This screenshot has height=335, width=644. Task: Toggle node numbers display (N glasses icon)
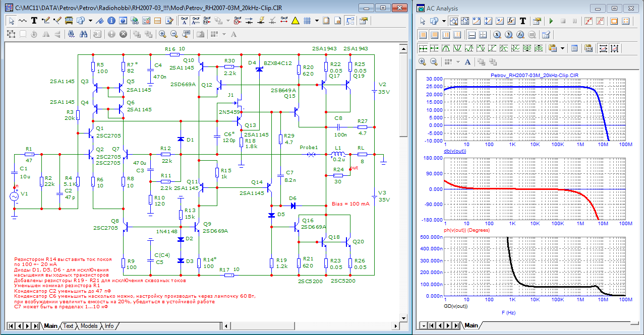(207, 21)
